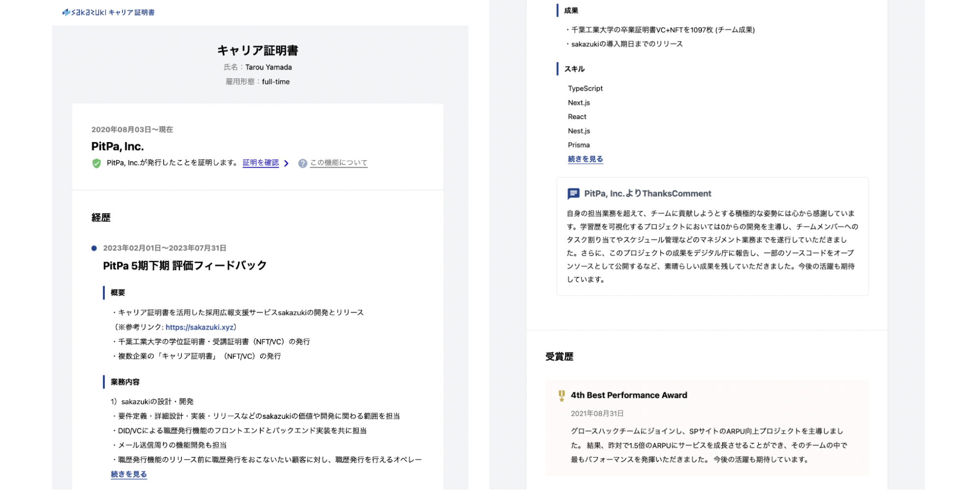This screenshot has width=980, height=490.
Task: Click the キャリア証明書 page title
Action: click(258, 50)
